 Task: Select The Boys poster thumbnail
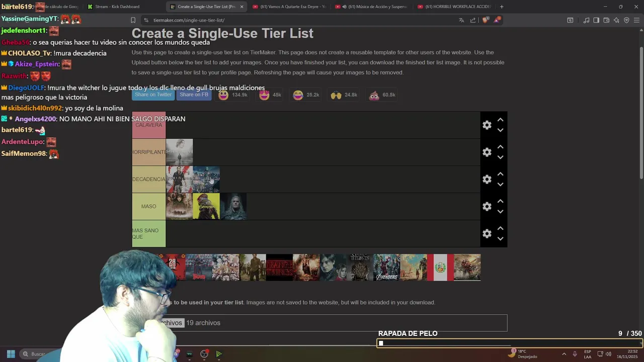tap(199, 267)
